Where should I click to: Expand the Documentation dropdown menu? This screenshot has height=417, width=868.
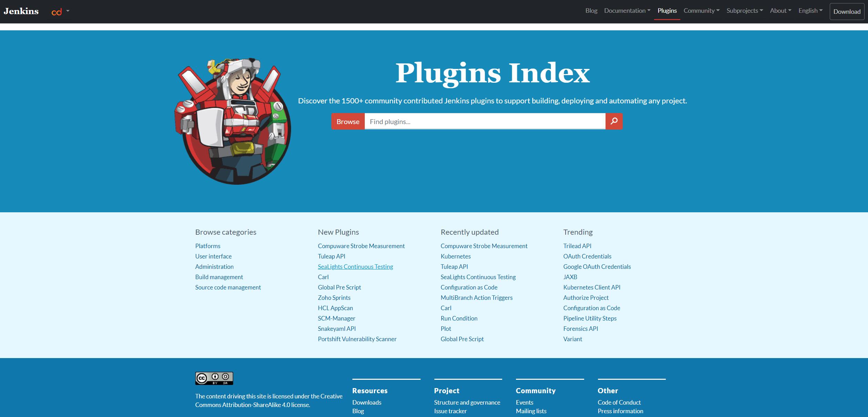[x=627, y=11]
